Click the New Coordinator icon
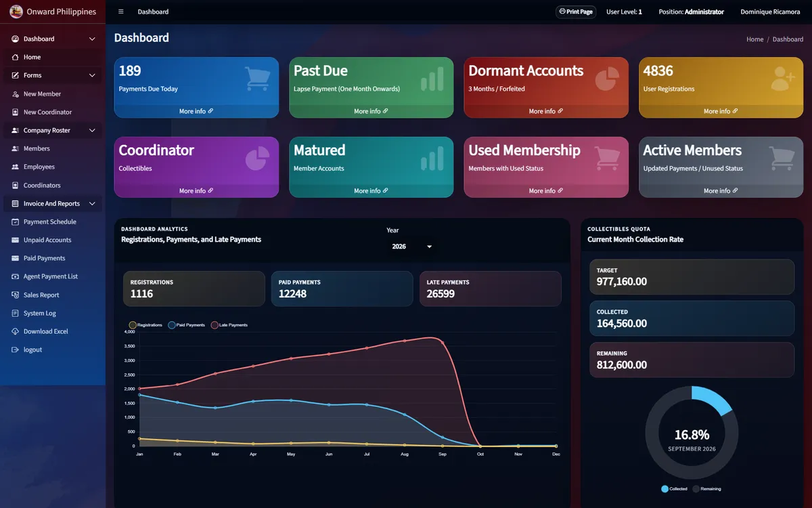 15,112
